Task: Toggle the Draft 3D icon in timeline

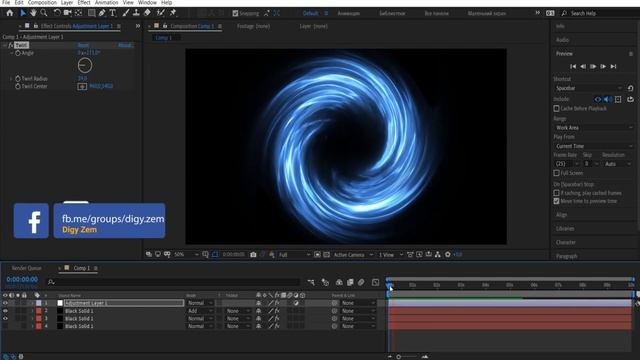Action: [x=325, y=282]
